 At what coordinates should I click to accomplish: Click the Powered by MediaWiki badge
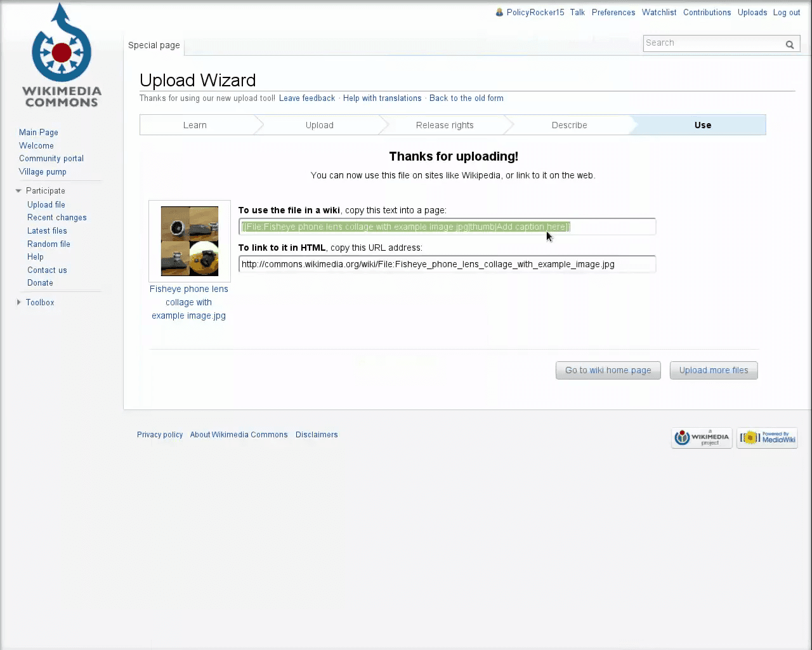(x=767, y=438)
